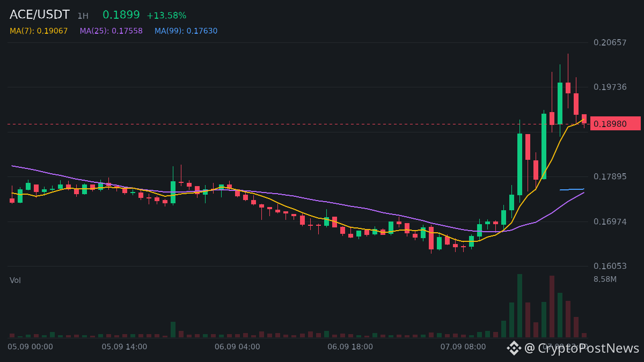Click the 05.09 14:00 time axis marker
Viewport: 644px width, 362px height.
pyautogui.click(x=124, y=347)
